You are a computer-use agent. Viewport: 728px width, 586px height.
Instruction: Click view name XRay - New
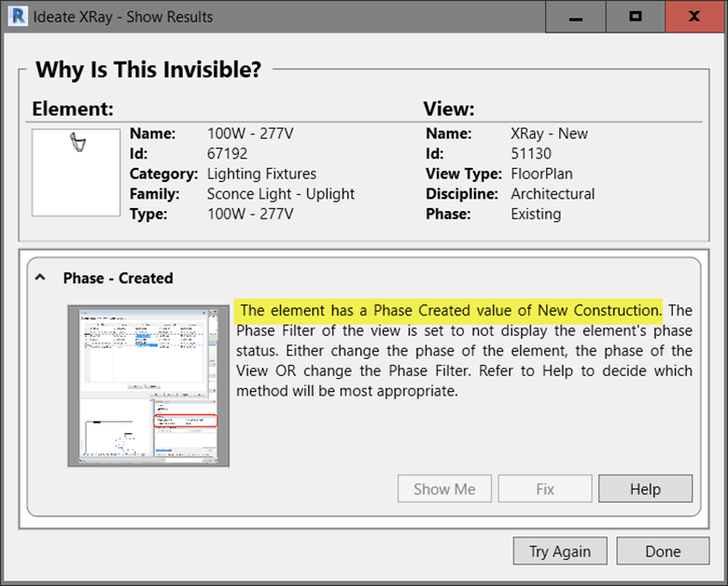(549, 133)
